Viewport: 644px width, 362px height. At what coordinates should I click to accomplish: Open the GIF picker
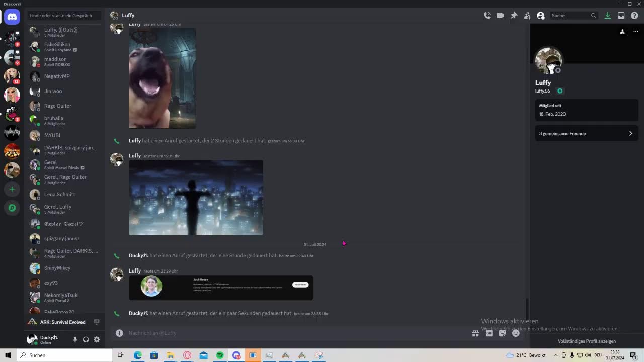[x=489, y=333]
